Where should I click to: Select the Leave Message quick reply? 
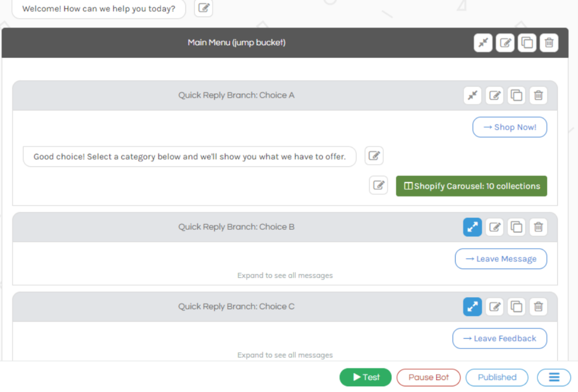point(501,259)
